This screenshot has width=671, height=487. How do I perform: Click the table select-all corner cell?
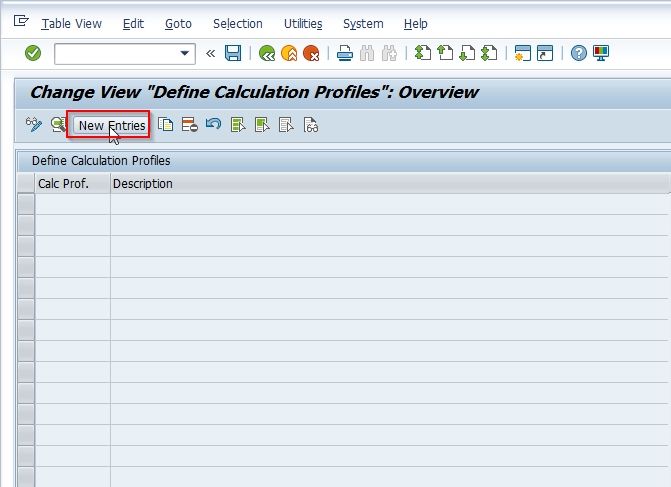(x=26, y=184)
